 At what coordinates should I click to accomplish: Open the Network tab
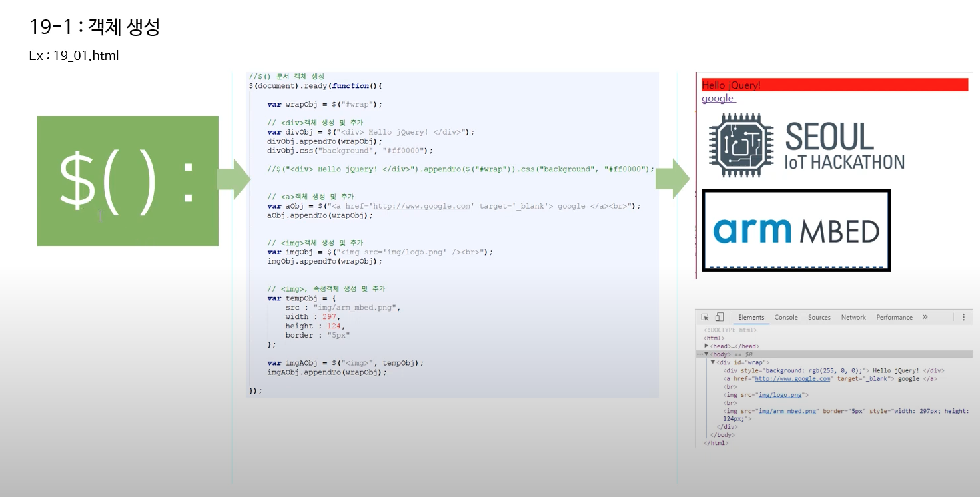point(853,317)
